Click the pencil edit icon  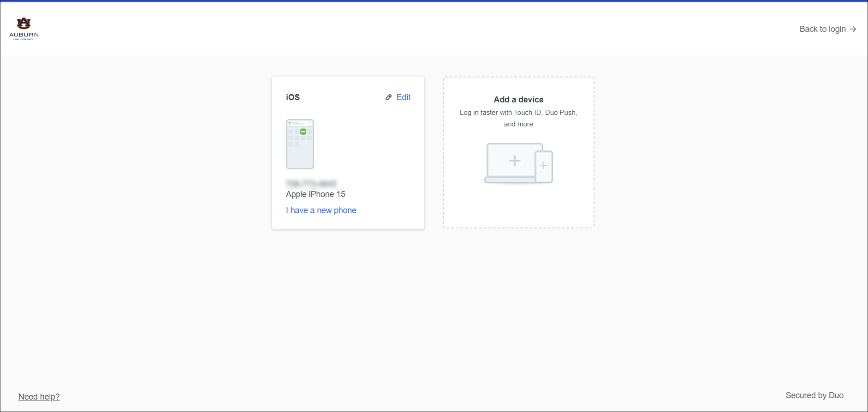coord(389,97)
